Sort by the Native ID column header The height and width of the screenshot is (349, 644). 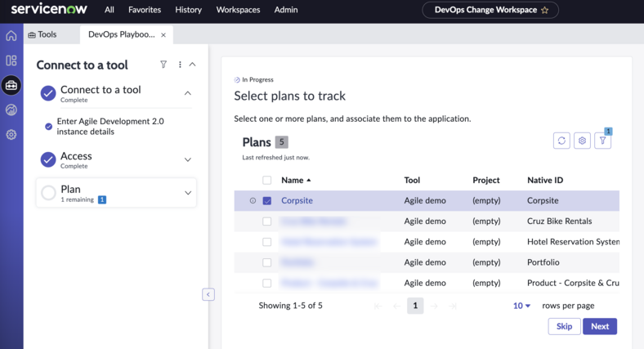pyautogui.click(x=545, y=181)
